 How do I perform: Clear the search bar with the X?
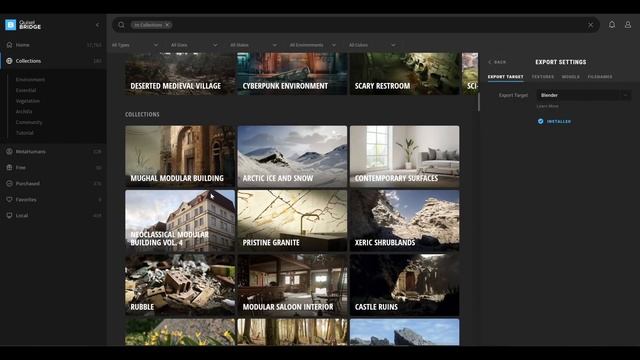pyautogui.click(x=590, y=25)
